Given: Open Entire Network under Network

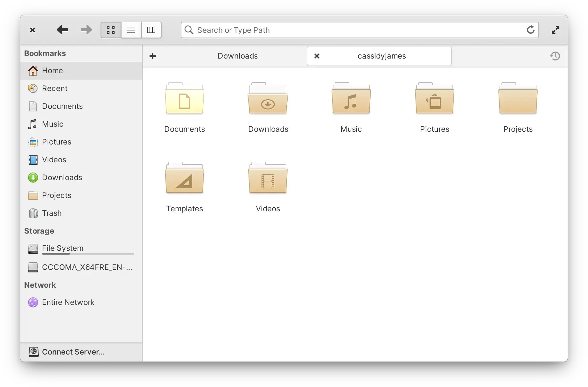Looking at the screenshot, I should [68, 302].
